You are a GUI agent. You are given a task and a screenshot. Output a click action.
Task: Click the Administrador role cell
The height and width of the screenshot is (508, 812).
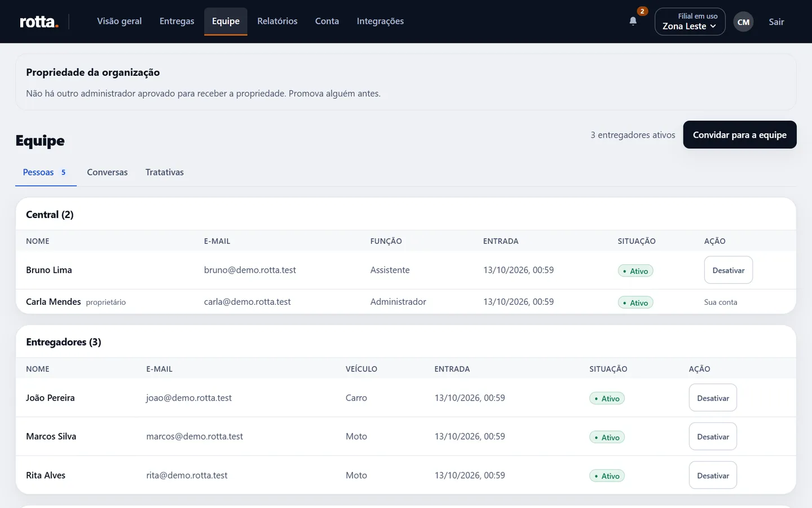click(x=398, y=301)
